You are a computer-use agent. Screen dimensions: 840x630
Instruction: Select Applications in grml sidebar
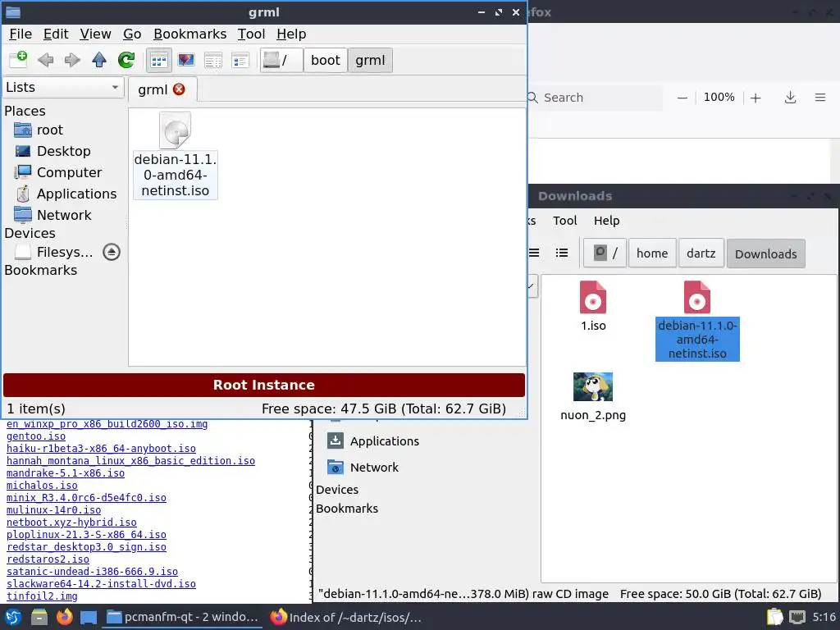point(64,194)
